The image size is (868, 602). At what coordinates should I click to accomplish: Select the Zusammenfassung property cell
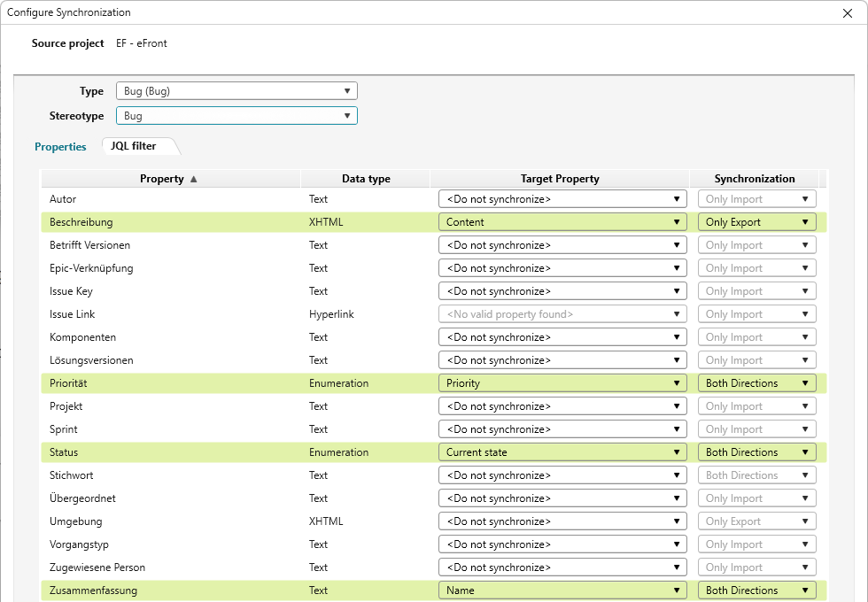pos(170,590)
